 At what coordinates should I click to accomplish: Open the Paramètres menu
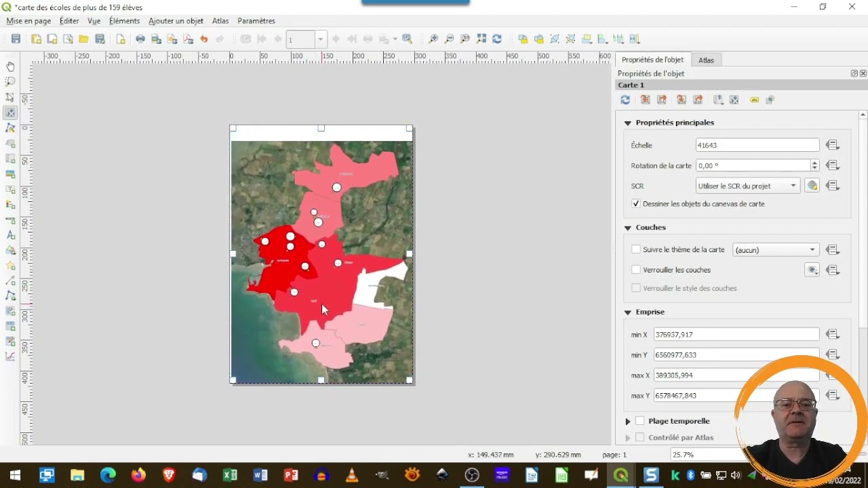click(x=256, y=21)
